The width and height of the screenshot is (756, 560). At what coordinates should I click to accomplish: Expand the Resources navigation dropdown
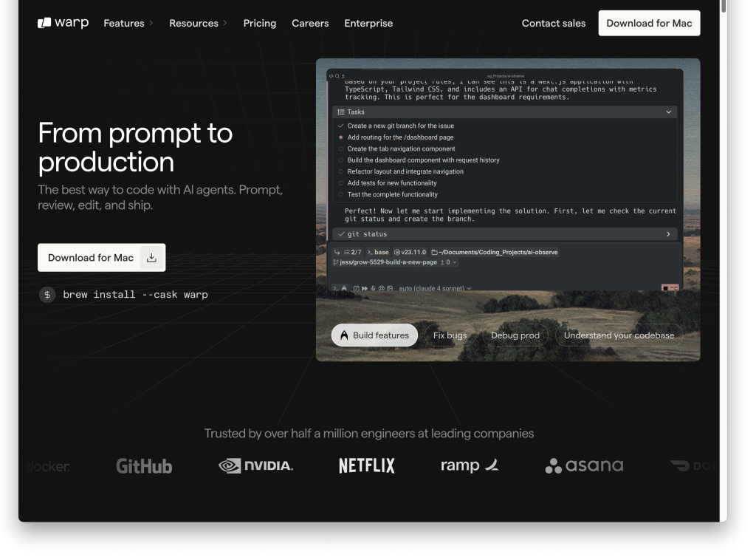tap(198, 23)
